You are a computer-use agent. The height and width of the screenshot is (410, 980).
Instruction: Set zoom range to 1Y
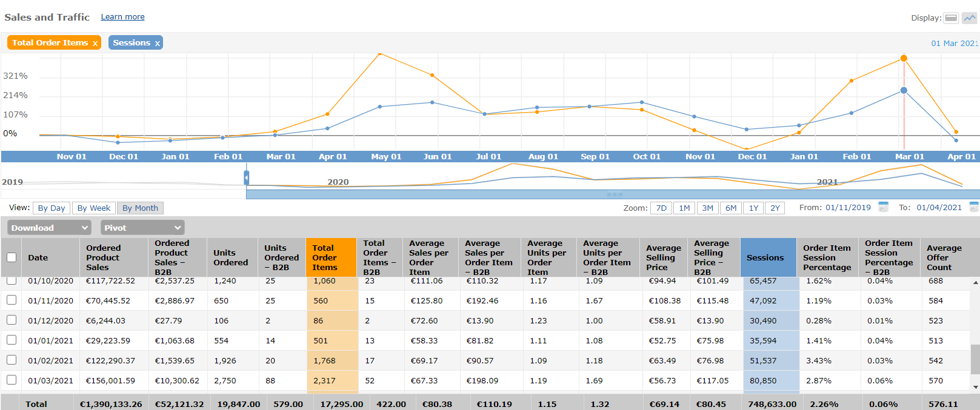(x=753, y=208)
